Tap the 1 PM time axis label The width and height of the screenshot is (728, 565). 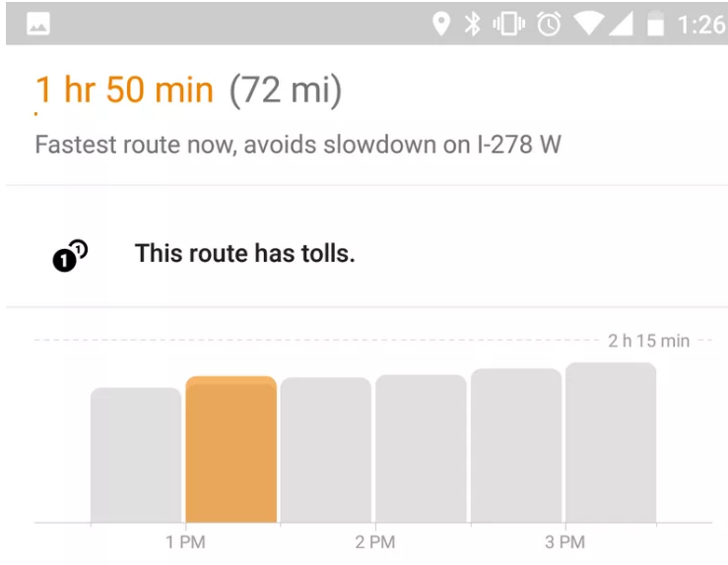(x=183, y=542)
